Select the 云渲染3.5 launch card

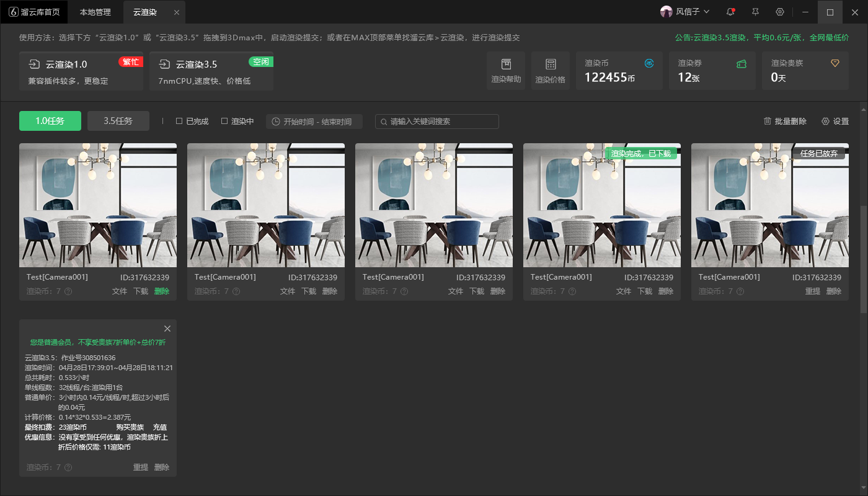pyautogui.click(x=211, y=71)
